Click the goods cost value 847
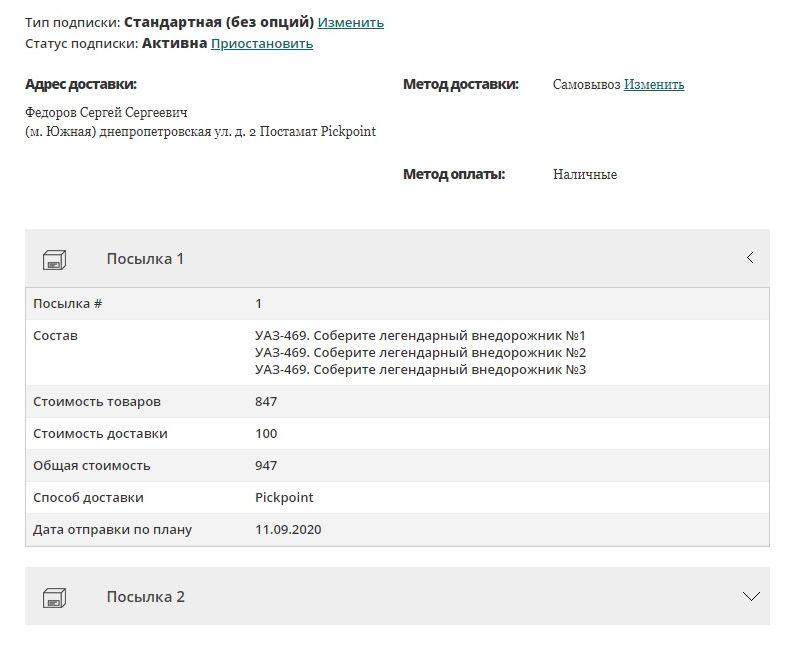 click(x=266, y=402)
